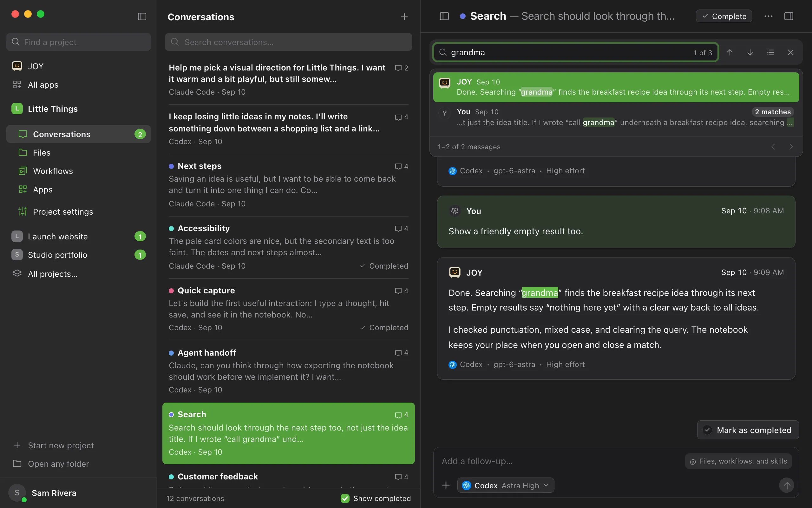Open Studio portfolio project
The image size is (812, 508).
tap(79, 255)
